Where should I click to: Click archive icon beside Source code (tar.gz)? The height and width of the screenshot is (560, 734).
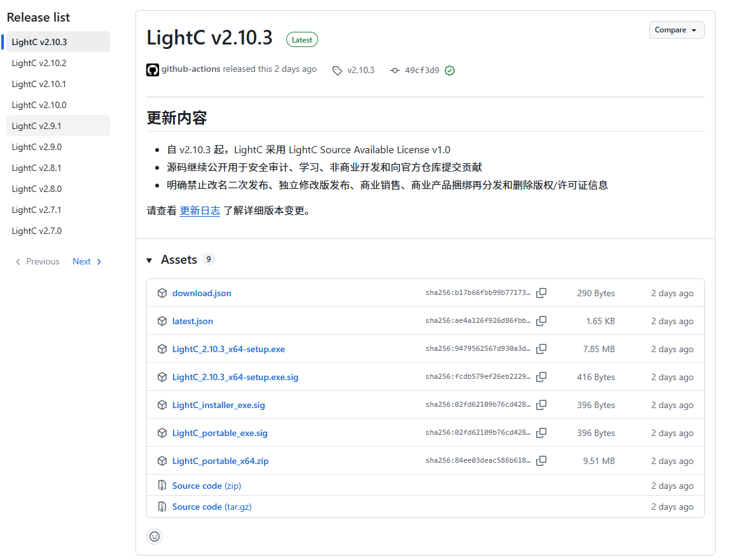[162, 506]
